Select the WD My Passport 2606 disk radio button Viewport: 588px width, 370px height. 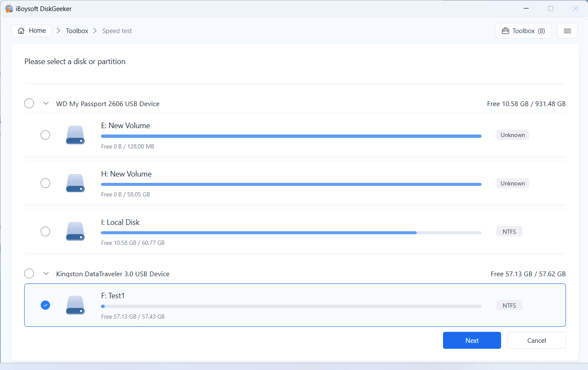click(x=29, y=104)
